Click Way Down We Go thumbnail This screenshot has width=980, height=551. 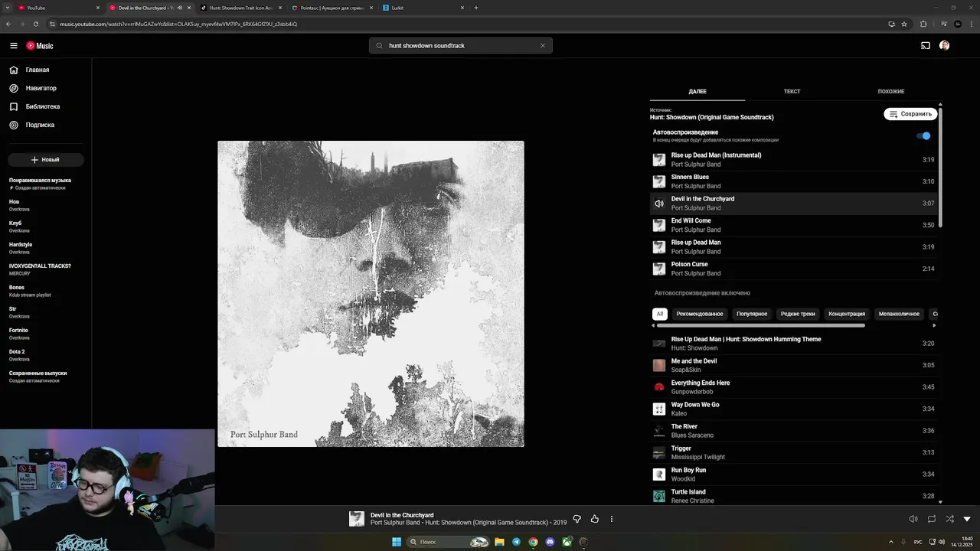coord(659,409)
